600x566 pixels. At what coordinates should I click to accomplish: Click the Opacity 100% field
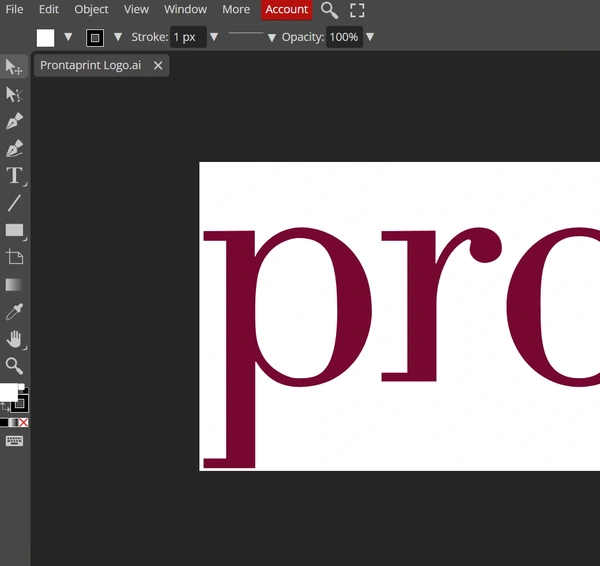344,37
